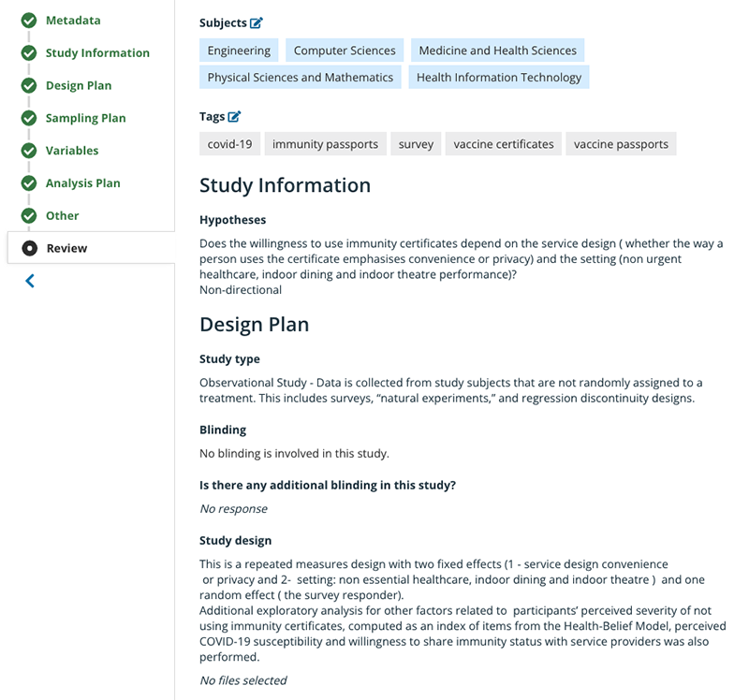Viewport: 749px width, 700px height.
Task: Click the vaccine certificates tag
Action: click(x=504, y=144)
